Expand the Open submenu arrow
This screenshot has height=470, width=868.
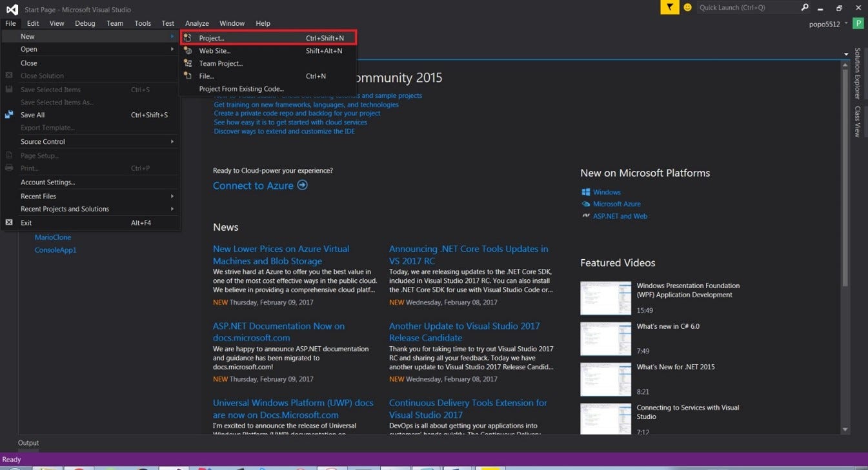tap(172, 49)
